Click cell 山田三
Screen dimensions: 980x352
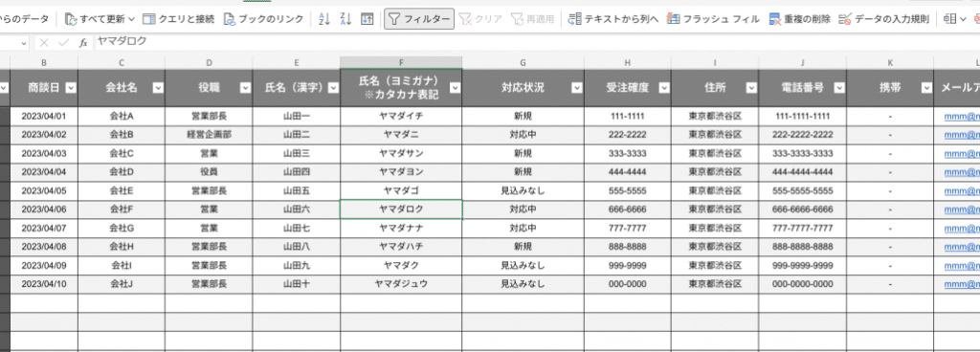coord(297,154)
